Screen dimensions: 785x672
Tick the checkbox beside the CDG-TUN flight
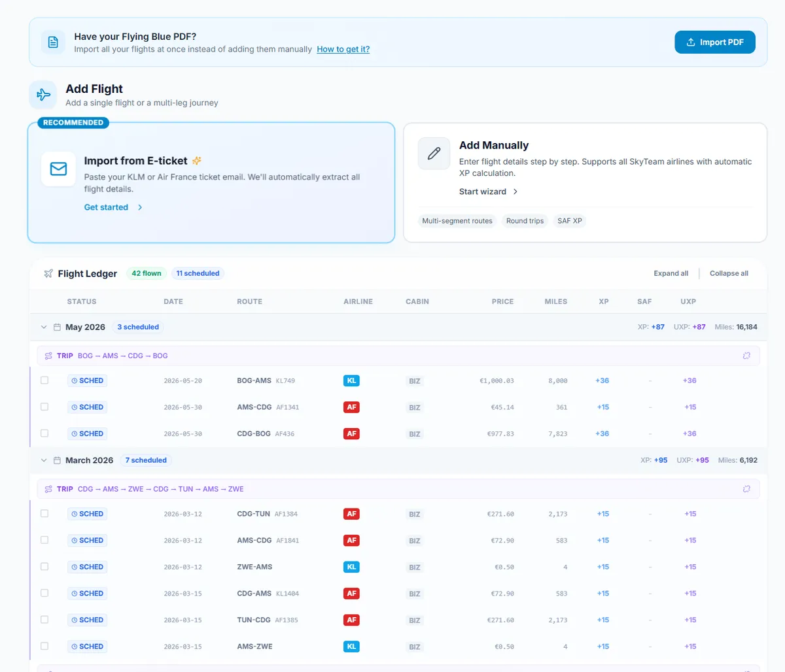(x=44, y=513)
